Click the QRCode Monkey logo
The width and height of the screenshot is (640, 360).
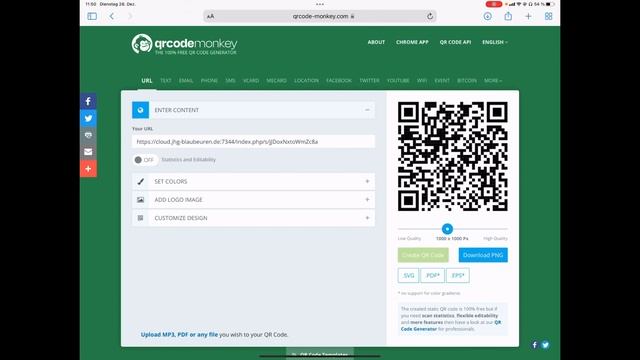pos(184,44)
